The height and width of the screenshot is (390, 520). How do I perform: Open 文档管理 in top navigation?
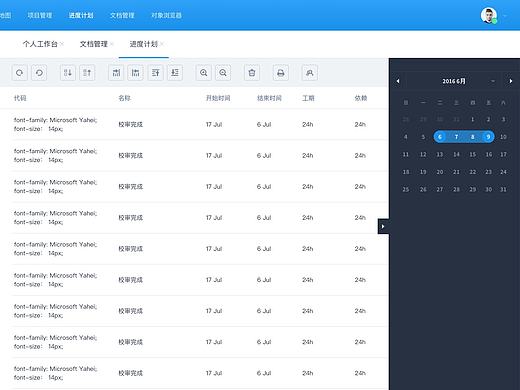[x=122, y=15]
